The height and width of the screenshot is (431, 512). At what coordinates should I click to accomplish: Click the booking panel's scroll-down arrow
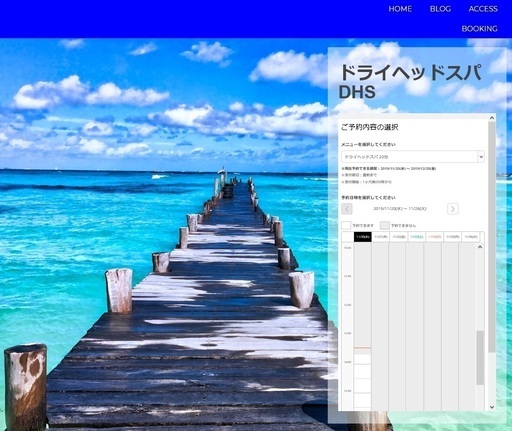492,407
